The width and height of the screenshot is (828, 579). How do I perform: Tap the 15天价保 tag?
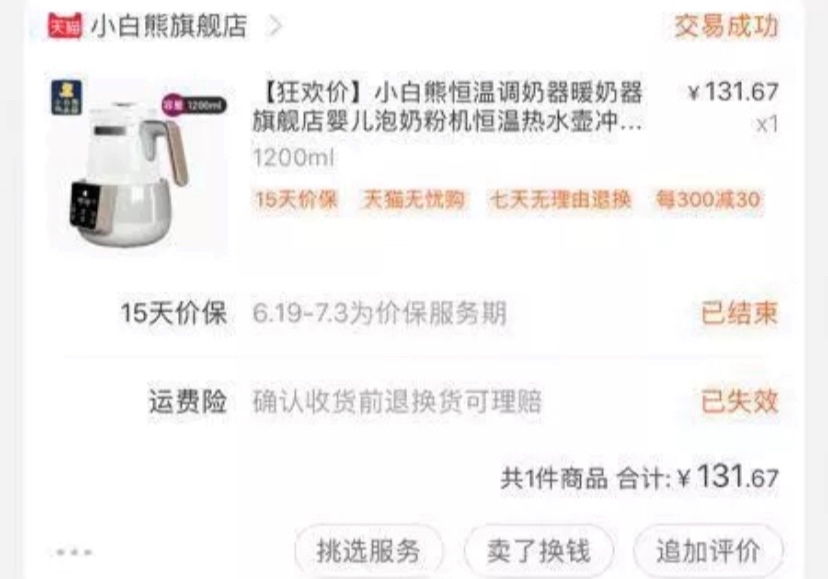click(296, 200)
